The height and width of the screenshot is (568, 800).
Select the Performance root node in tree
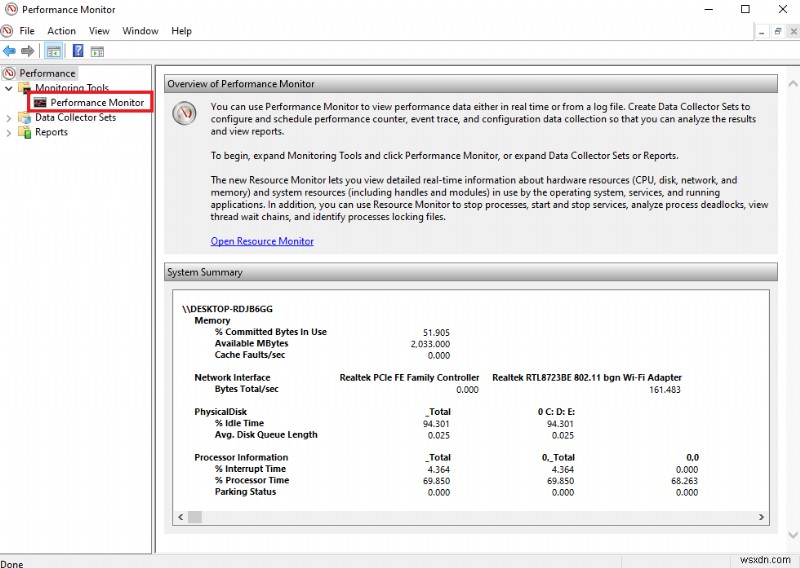(47, 73)
